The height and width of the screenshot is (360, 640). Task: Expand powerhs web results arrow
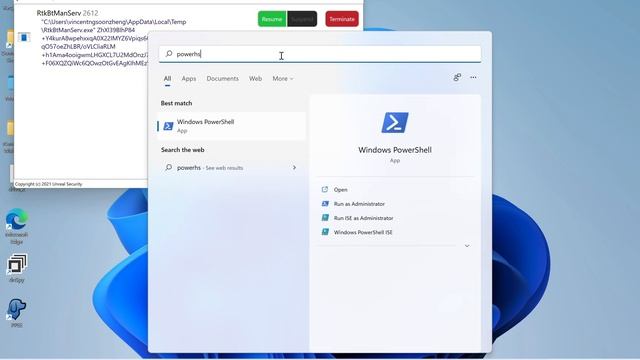pyautogui.click(x=294, y=167)
